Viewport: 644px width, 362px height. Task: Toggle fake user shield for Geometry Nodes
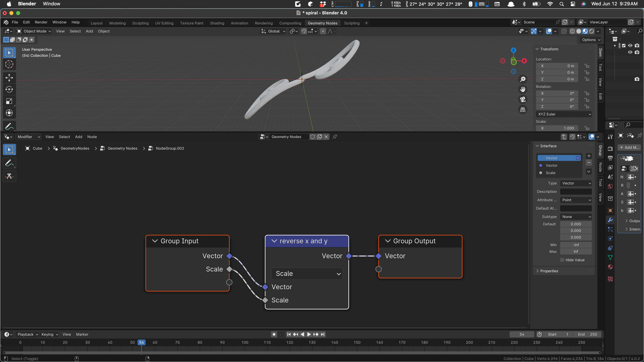[312, 137]
